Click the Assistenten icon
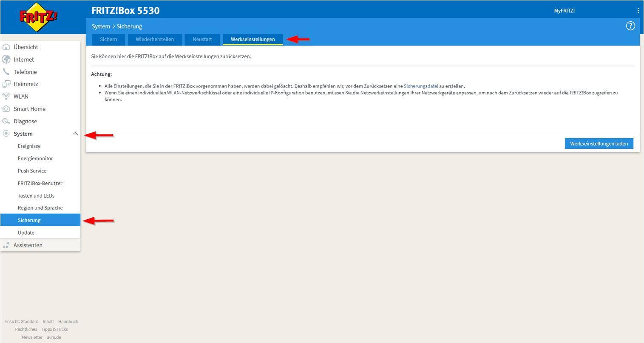The image size is (644, 343). click(6, 245)
